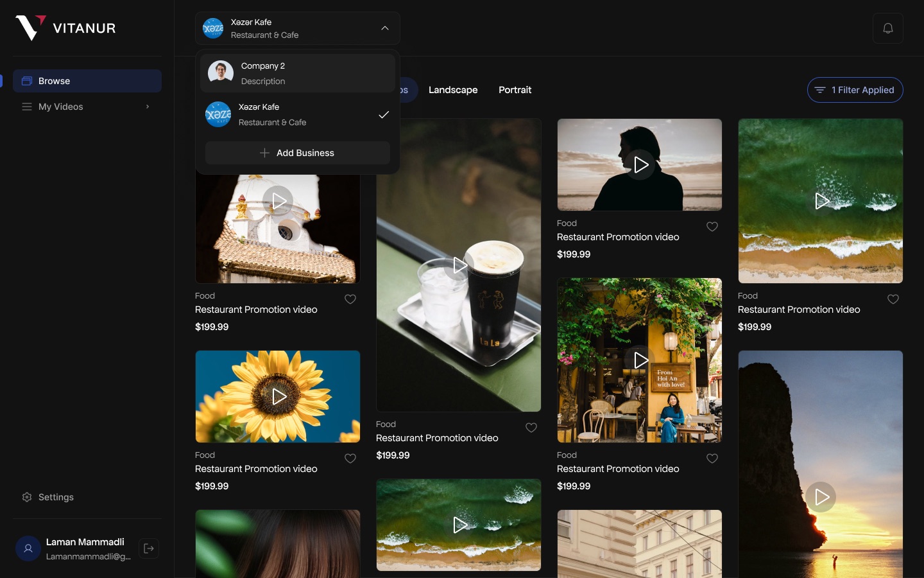Switch to the Landscape tab
The image size is (924, 578).
coord(453,90)
